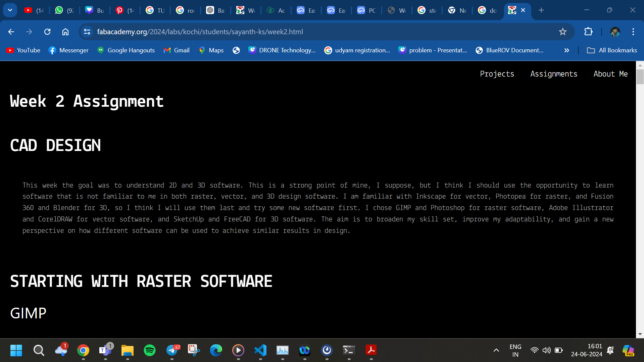Switch to the ChatGPT tab labeled Ba

coord(215,10)
